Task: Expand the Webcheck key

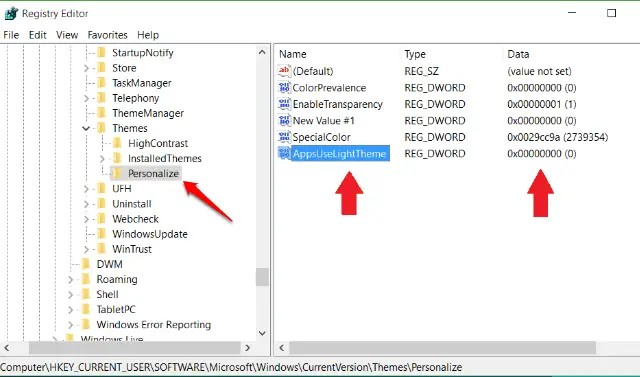Action: tap(86, 219)
